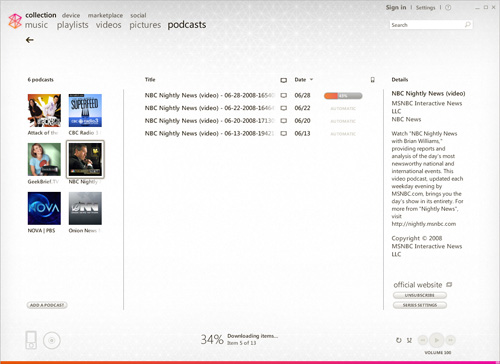The width and height of the screenshot is (500, 364).
Task: Open the official website external link icon
Action: pos(449,285)
